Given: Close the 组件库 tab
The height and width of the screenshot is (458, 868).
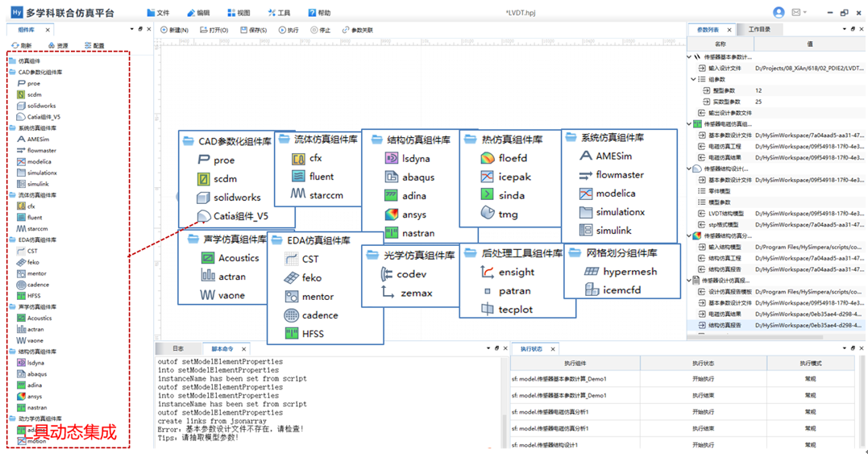Looking at the screenshot, I should [48, 30].
